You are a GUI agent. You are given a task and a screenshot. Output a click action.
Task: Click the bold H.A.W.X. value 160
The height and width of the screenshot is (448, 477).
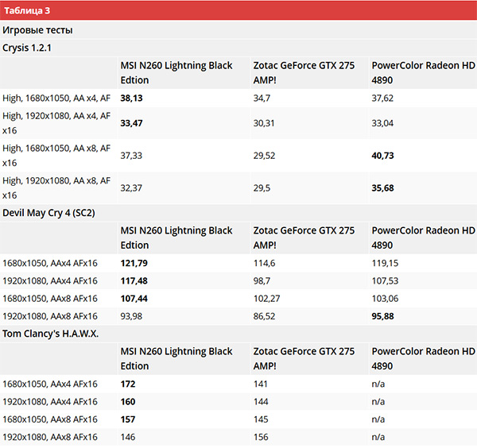(x=128, y=401)
